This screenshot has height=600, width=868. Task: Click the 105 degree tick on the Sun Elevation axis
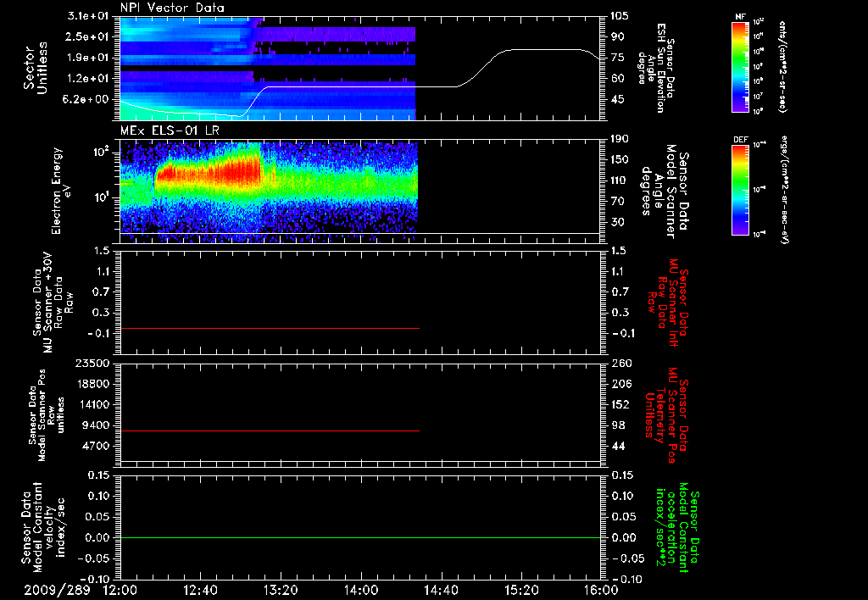click(618, 16)
